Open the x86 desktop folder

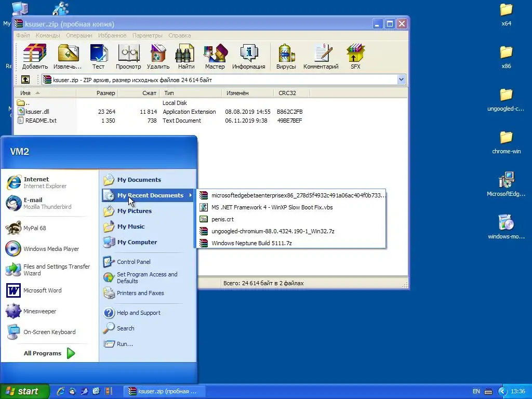pyautogui.click(x=506, y=57)
